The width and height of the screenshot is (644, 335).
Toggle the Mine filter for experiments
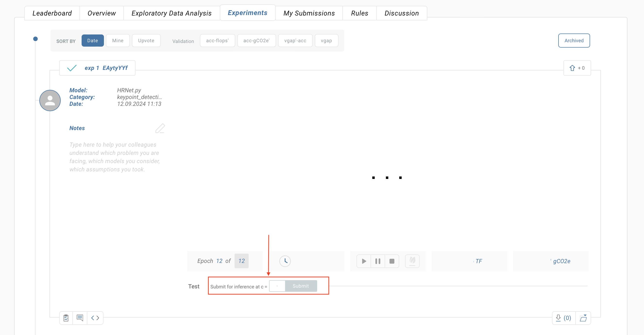click(x=118, y=40)
